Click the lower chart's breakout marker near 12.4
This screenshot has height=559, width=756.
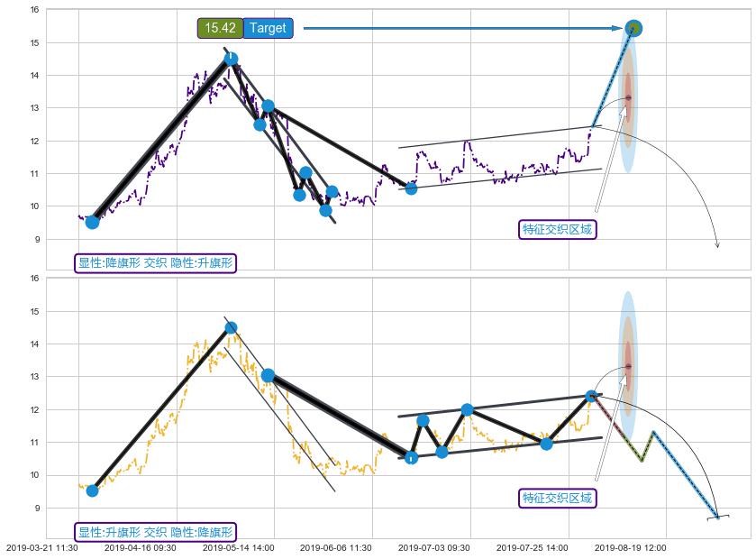(591, 395)
